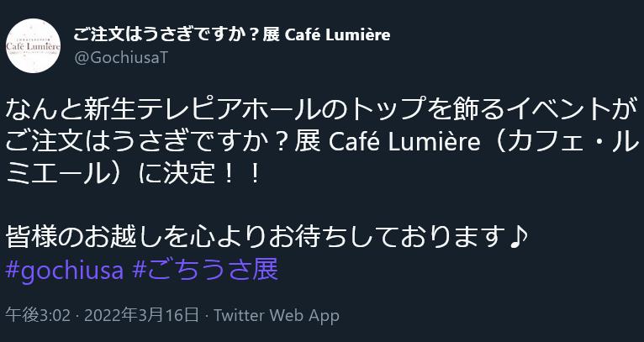The height and width of the screenshot is (342, 644).
Task: Click the Café Lumière logo text inside avatar
Action: [34, 46]
